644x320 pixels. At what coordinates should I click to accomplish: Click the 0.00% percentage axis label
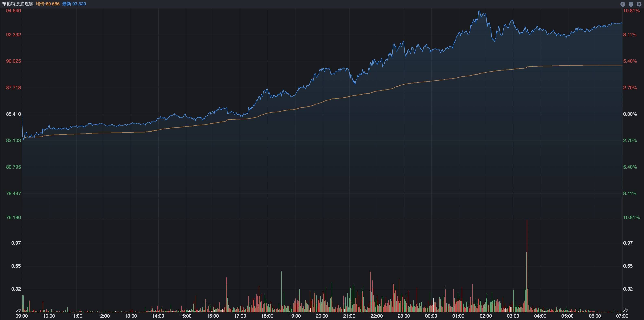click(630, 114)
